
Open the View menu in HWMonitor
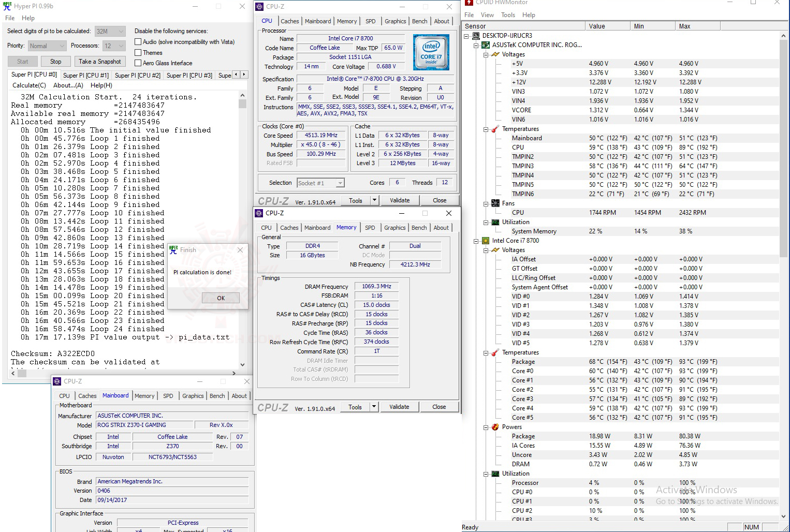pos(487,15)
